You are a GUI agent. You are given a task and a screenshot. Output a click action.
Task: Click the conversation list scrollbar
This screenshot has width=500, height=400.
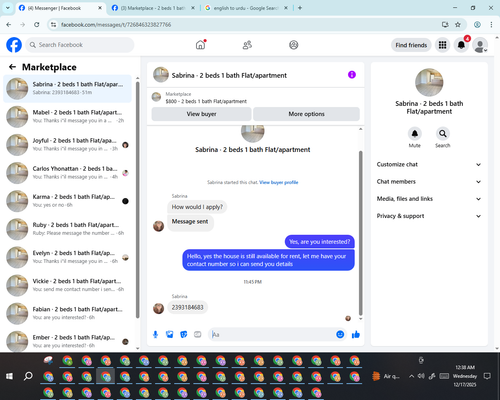click(137, 199)
